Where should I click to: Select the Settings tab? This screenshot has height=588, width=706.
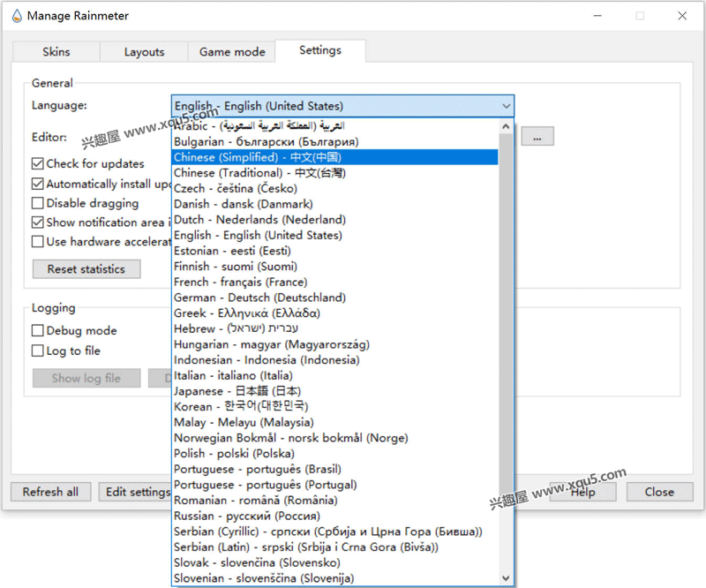click(320, 50)
